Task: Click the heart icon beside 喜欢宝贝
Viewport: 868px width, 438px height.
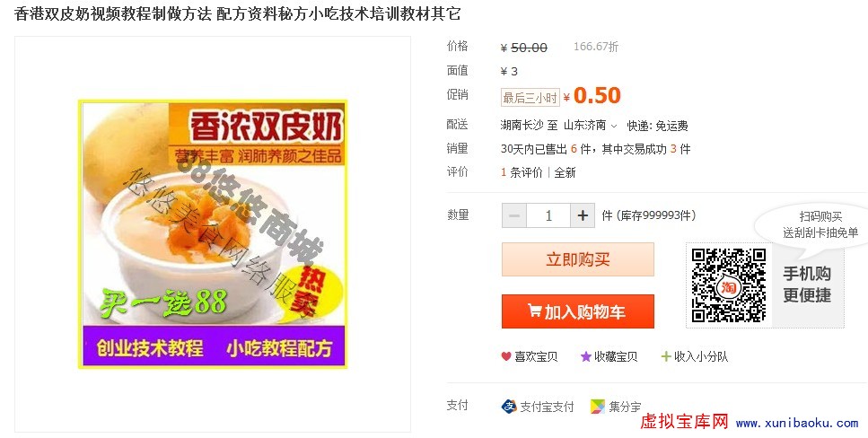Action: [506, 356]
